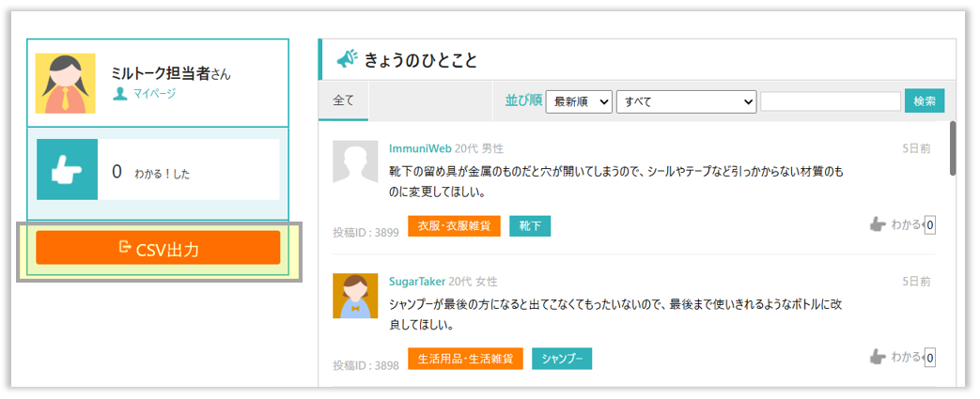The image size is (980, 399).
Task: Open the ImmuniWeb username link
Action: click(420, 148)
